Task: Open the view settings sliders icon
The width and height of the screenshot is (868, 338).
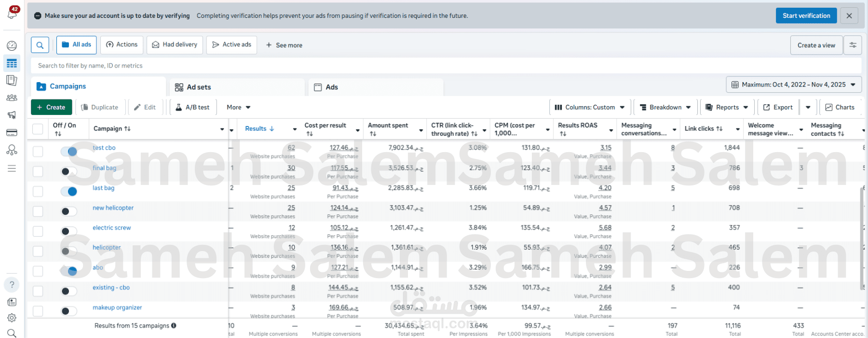Action: pyautogui.click(x=853, y=45)
